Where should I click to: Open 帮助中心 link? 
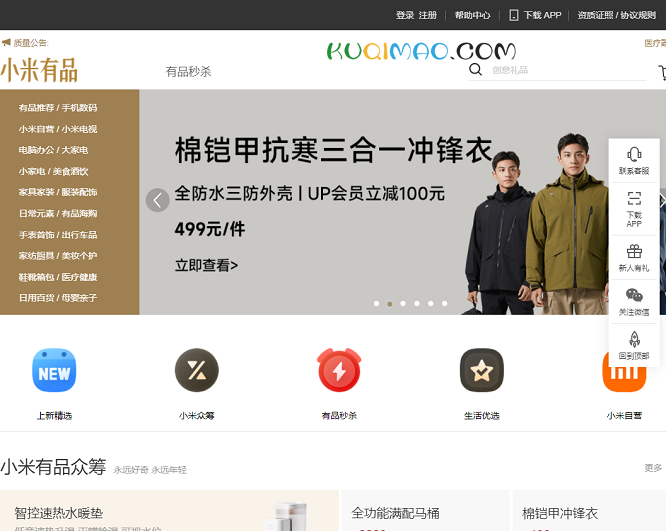(472, 15)
